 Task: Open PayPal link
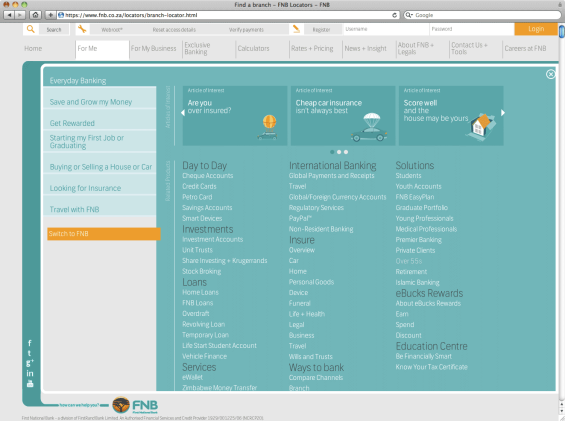[x=300, y=218]
